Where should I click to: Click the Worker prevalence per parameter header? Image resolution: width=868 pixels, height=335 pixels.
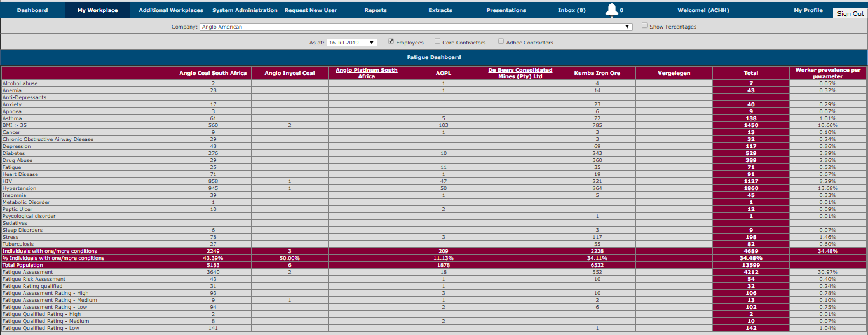(828, 73)
